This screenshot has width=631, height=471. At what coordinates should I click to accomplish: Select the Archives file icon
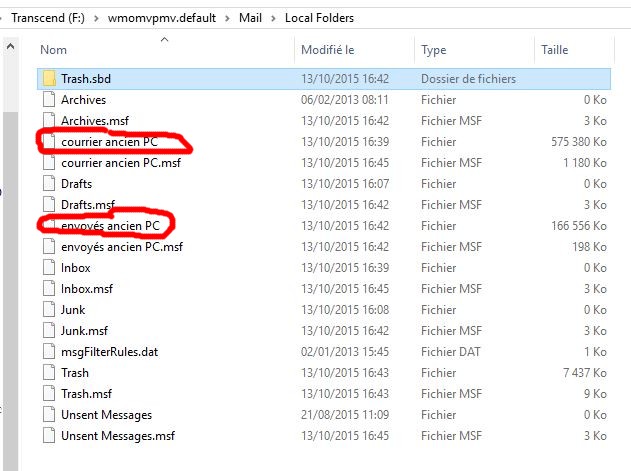point(49,100)
